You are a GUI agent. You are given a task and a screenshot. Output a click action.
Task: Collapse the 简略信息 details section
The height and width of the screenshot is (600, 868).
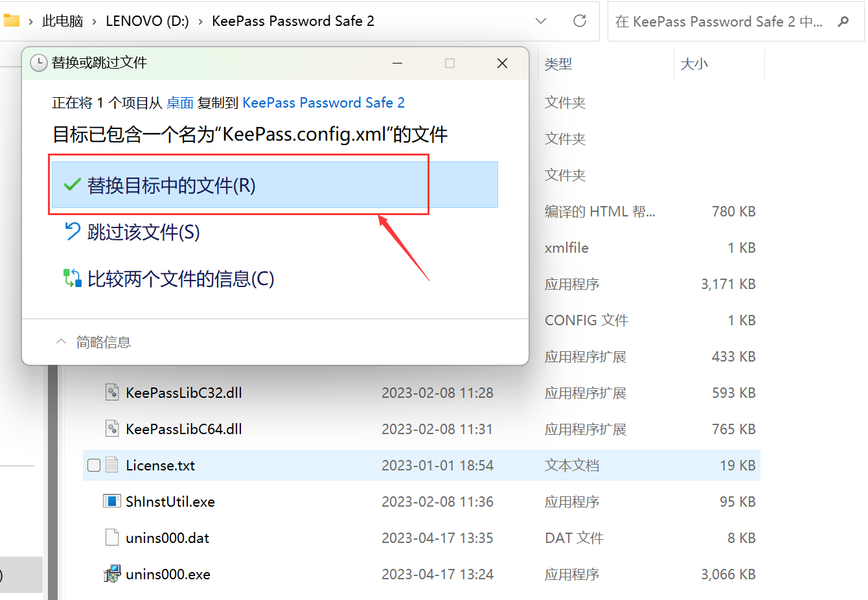click(x=94, y=341)
